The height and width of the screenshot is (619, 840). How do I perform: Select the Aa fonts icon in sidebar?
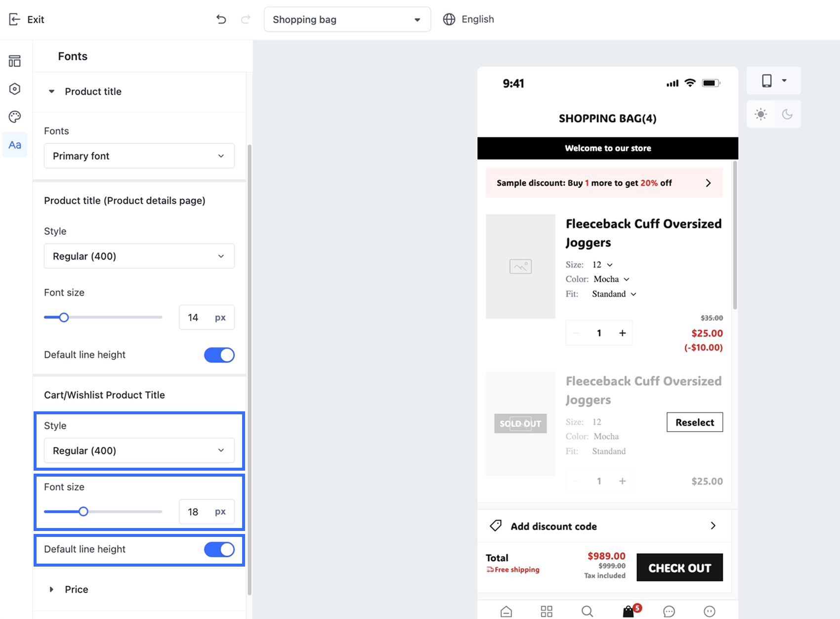point(15,145)
